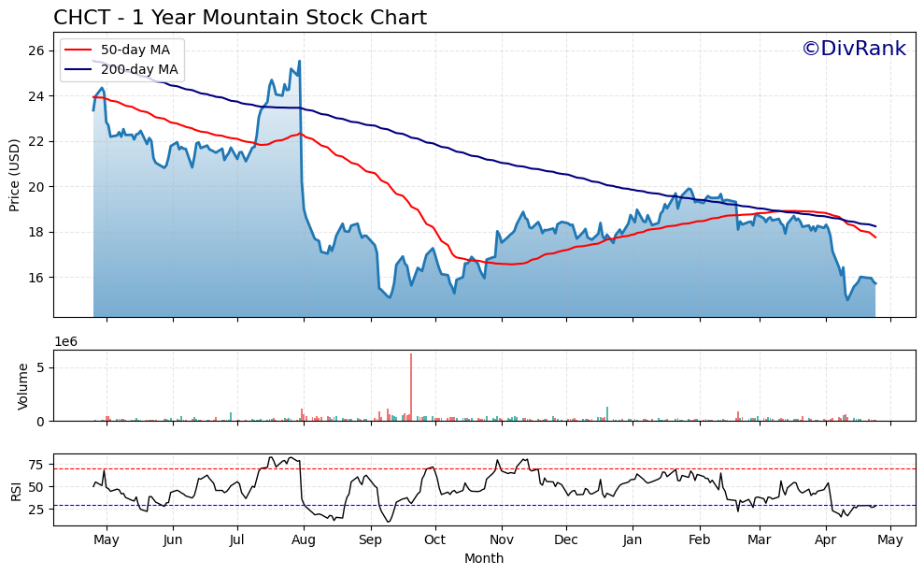Viewport: 924px width, 575px height.
Task: Select the 26 price tick label
Action: (x=36, y=50)
